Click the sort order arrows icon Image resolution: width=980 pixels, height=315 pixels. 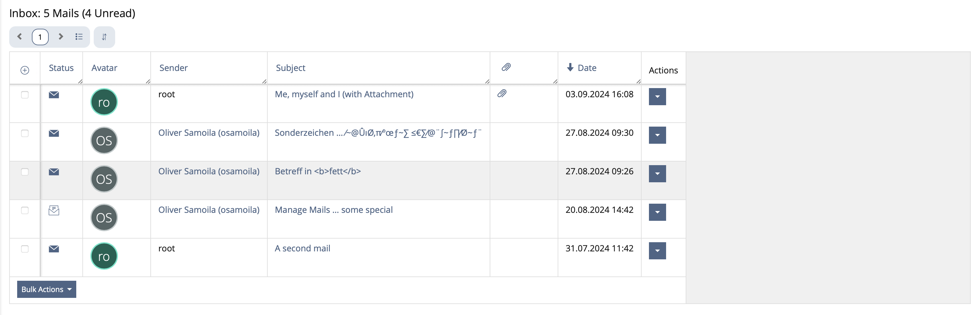coord(104,37)
